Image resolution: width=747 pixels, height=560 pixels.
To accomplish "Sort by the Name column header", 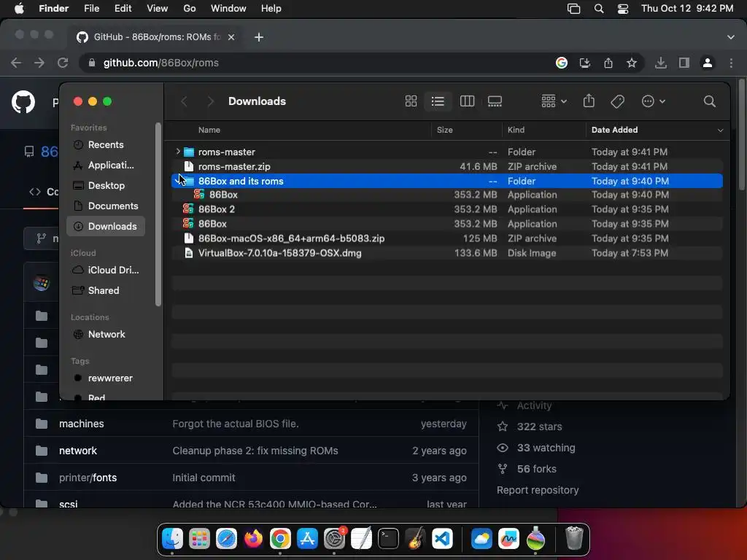I will click(x=209, y=130).
